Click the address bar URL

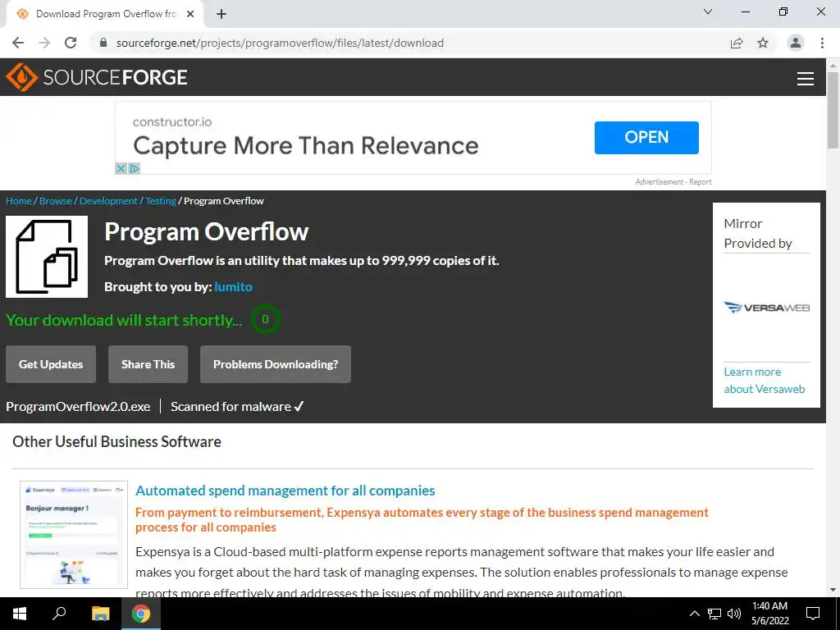tap(280, 43)
